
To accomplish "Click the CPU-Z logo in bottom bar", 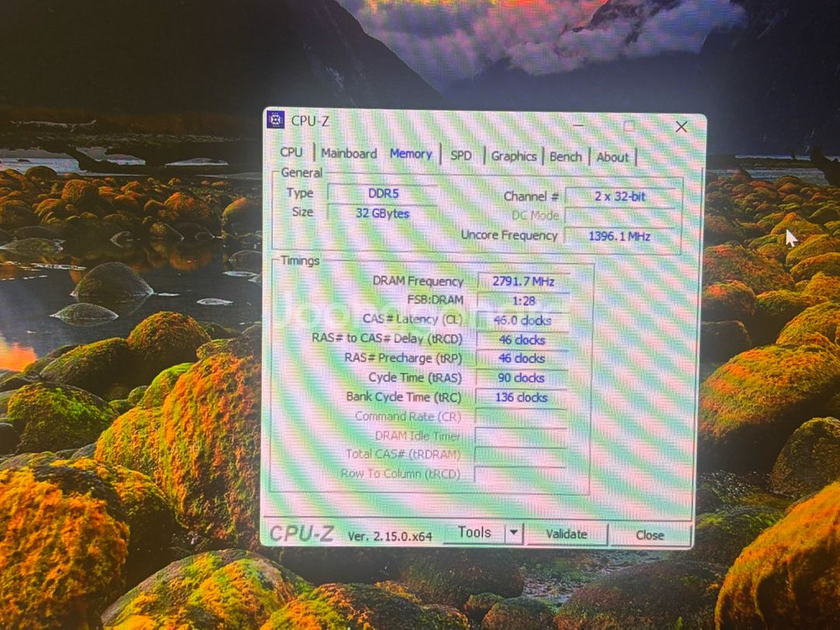I will click(302, 533).
